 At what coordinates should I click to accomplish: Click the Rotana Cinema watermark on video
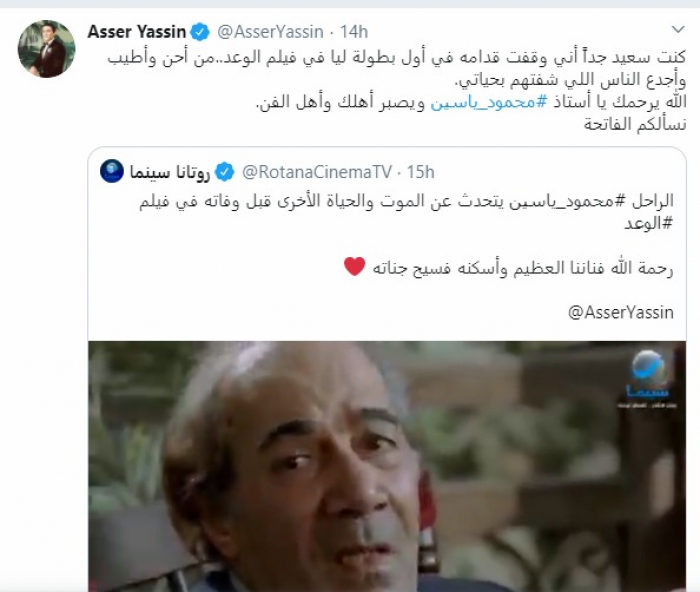click(648, 378)
